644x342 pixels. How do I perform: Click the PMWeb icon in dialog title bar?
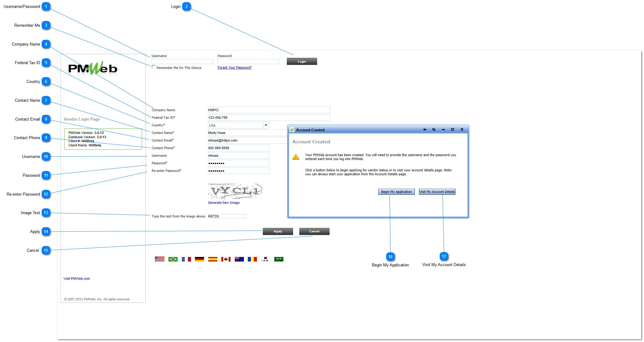[292, 130]
